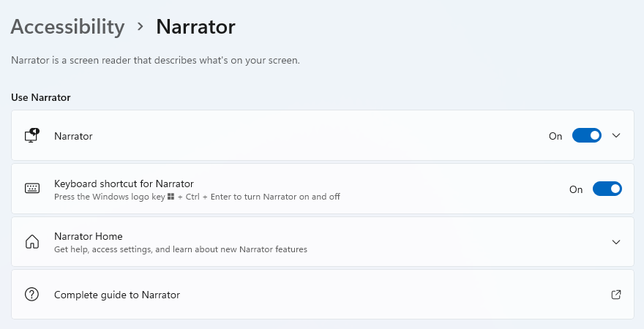
Task: Expand the Narrator row chevron
Action: 616,135
